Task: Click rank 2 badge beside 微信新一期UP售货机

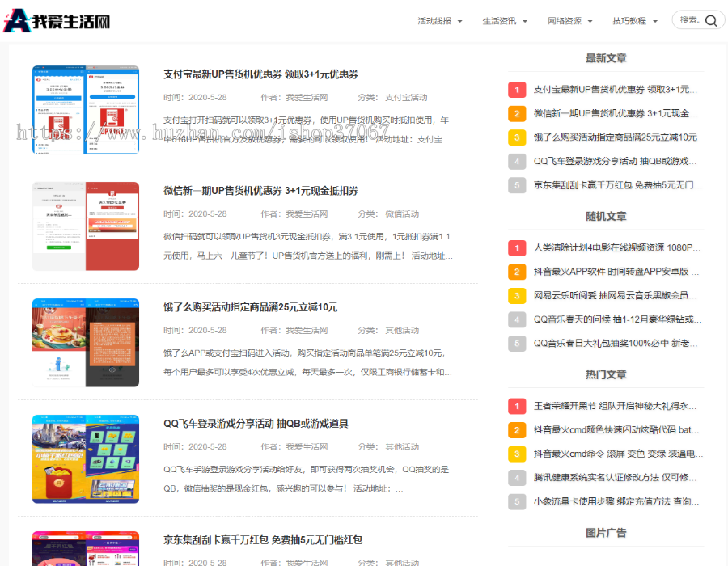Action: [x=517, y=114]
